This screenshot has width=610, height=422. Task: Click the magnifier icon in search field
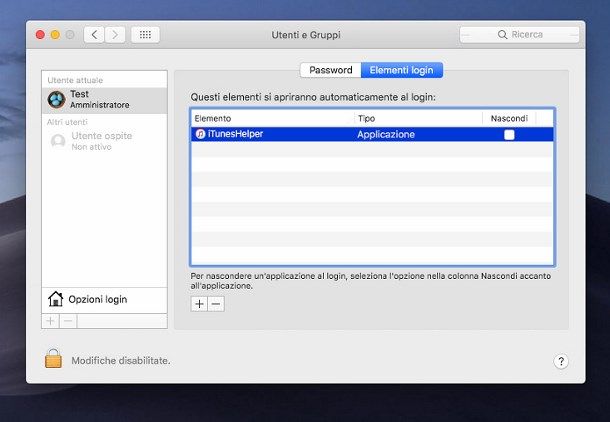pos(502,35)
